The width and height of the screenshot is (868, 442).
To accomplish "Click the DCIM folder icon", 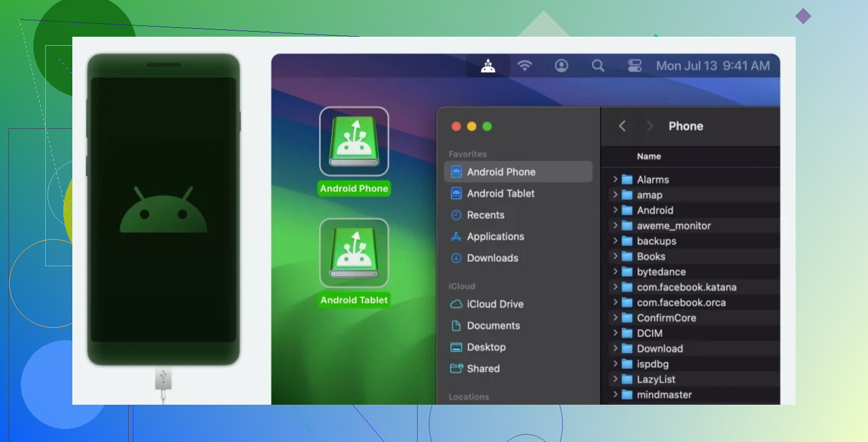I will point(627,333).
